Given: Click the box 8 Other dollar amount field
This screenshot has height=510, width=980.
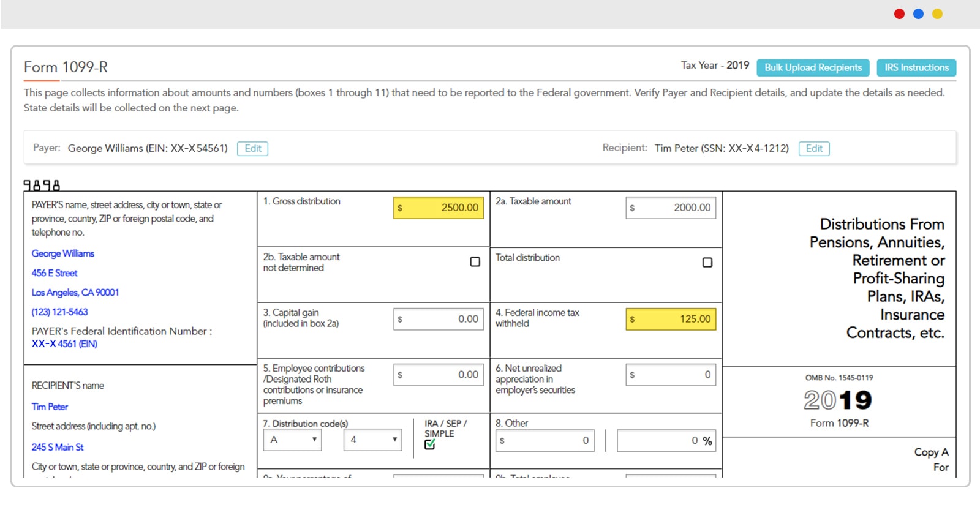Looking at the screenshot, I should point(545,441).
